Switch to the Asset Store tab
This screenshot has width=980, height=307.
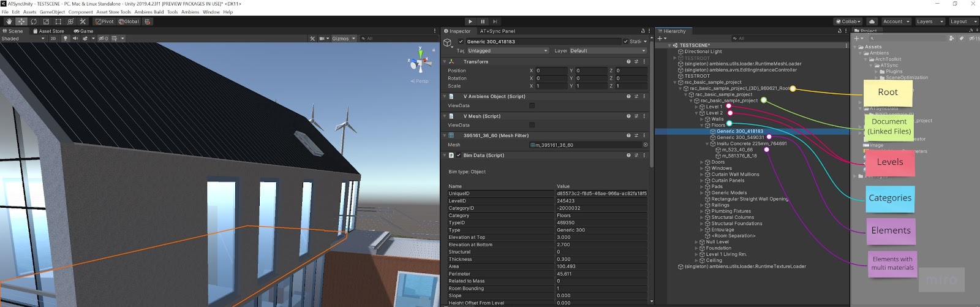pyautogui.click(x=48, y=31)
